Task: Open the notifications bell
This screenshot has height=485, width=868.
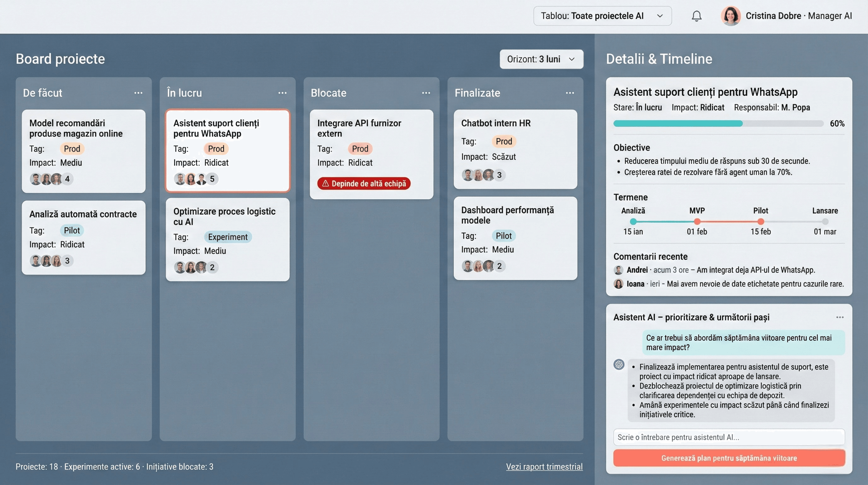Action: pyautogui.click(x=696, y=16)
